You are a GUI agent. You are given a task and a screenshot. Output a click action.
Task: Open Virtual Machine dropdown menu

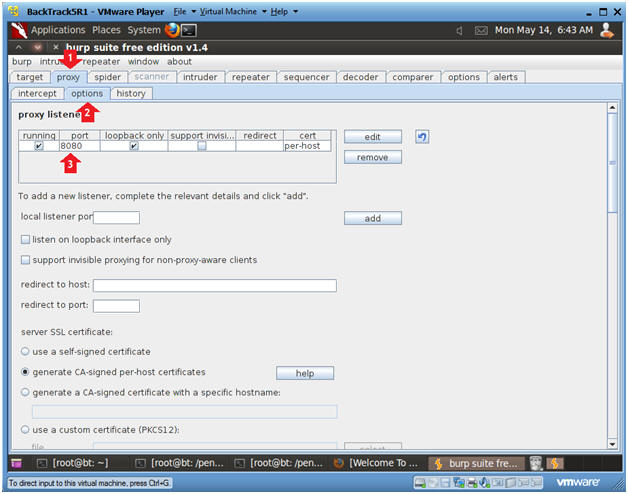coord(233,12)
